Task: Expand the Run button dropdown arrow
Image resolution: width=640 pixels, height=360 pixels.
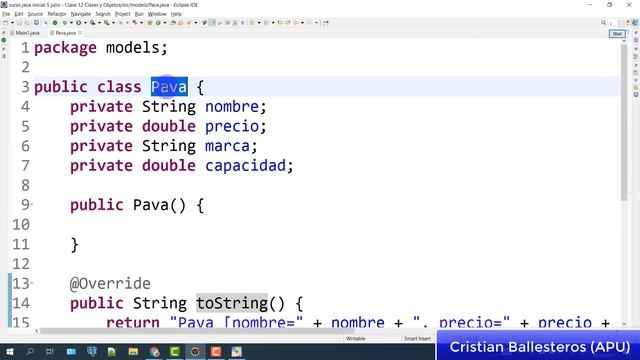Action: (85, 23)
